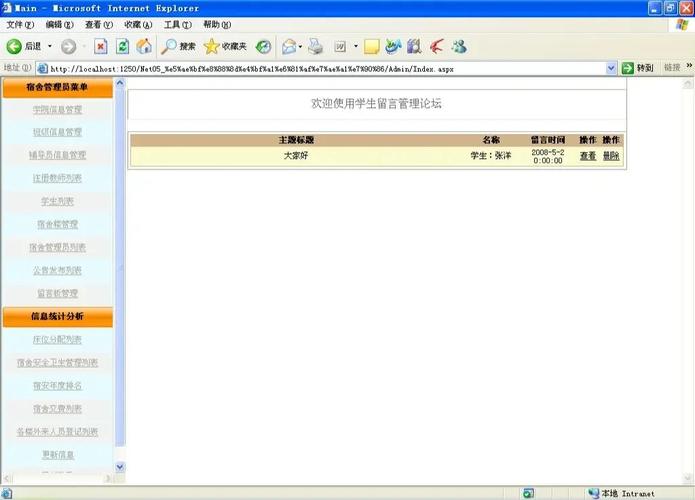This screenshot has width=695, height=500.
Task: Open the 工具(T) menu
Action: pyautogui.click(x=178, y=25)
